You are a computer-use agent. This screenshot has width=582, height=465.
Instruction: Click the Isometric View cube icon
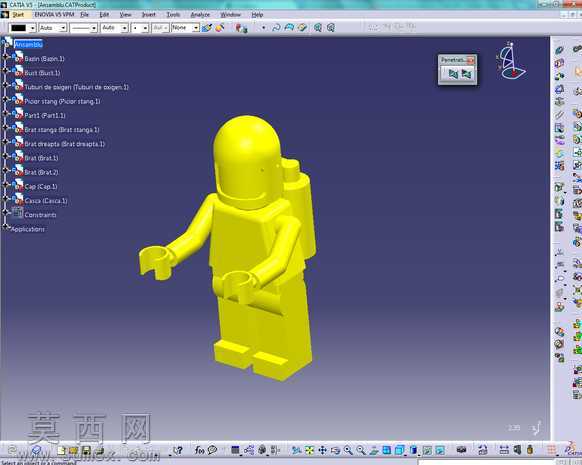click(399, 450)
